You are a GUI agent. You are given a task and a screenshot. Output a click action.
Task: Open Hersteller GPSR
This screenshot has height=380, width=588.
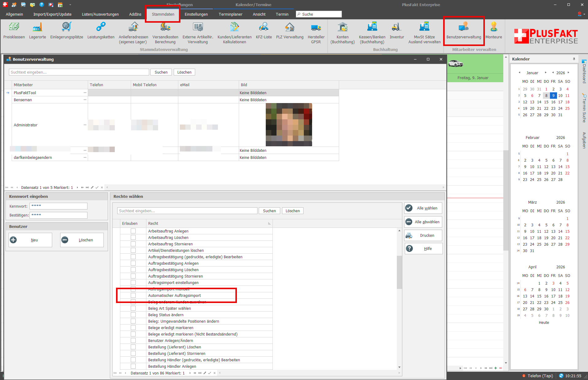point(316,33)
